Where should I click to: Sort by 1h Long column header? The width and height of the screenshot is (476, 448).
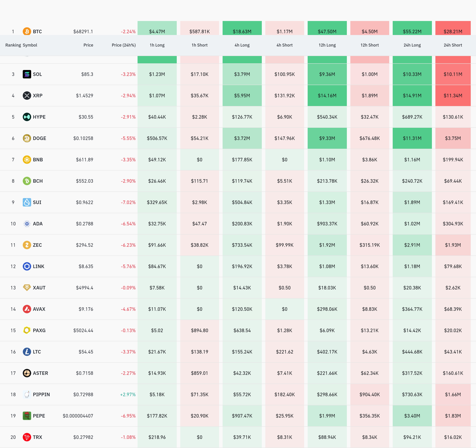(x=157, y=45)
